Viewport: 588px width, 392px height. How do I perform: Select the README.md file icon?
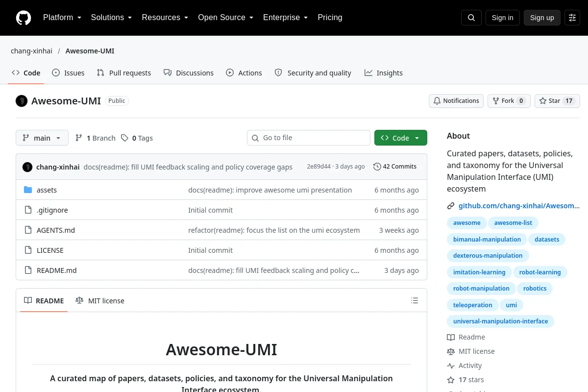click(x=28, y=270)
